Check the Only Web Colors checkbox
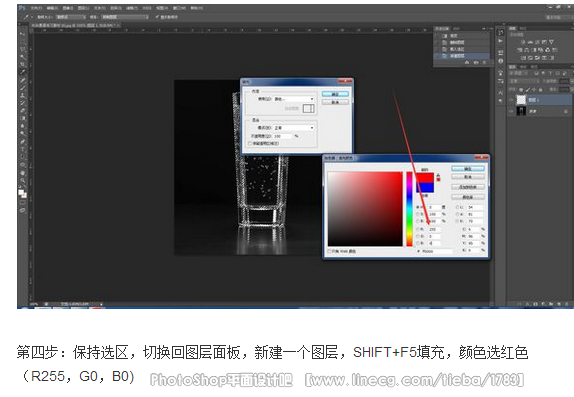This screenshot has width=574, height=397. (x=329, y=251)
